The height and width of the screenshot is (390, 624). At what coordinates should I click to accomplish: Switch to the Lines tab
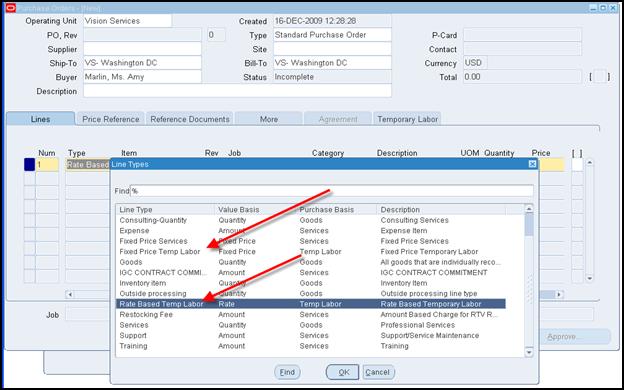[41, 119]
